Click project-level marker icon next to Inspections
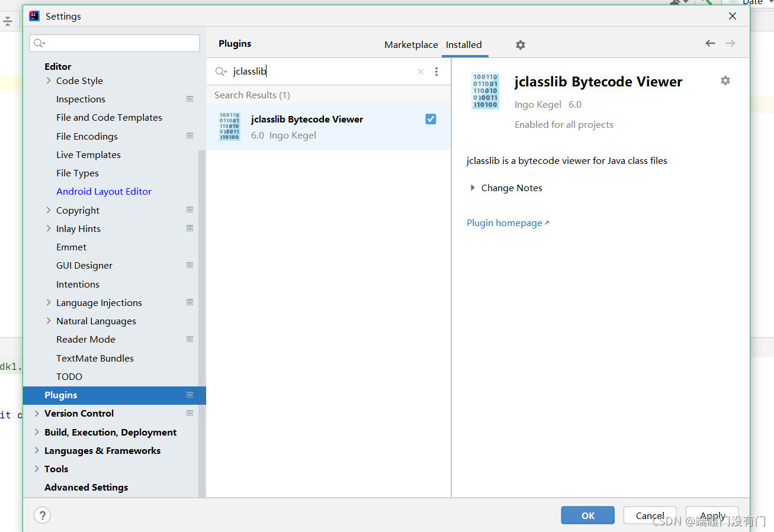Image resolution: width=774 pixels, height=532 pixels. point(190,99)
